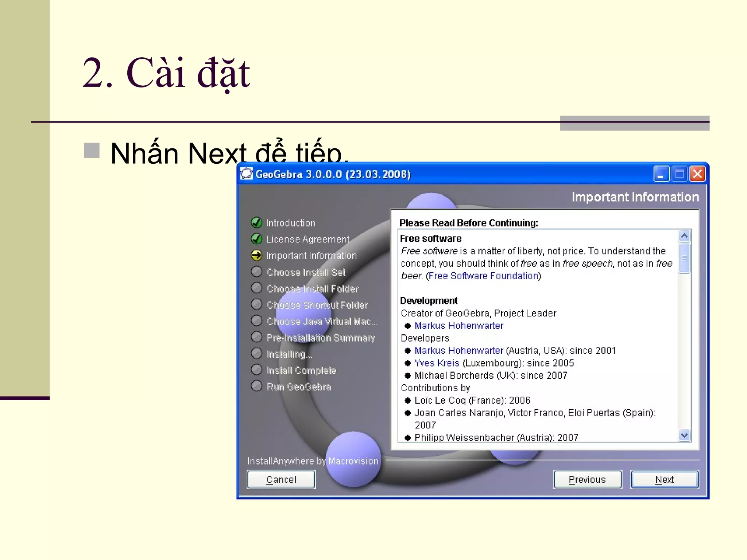Select the 'Install Complete' step label
The image size is (747, 560).
[x=301, y=370]
